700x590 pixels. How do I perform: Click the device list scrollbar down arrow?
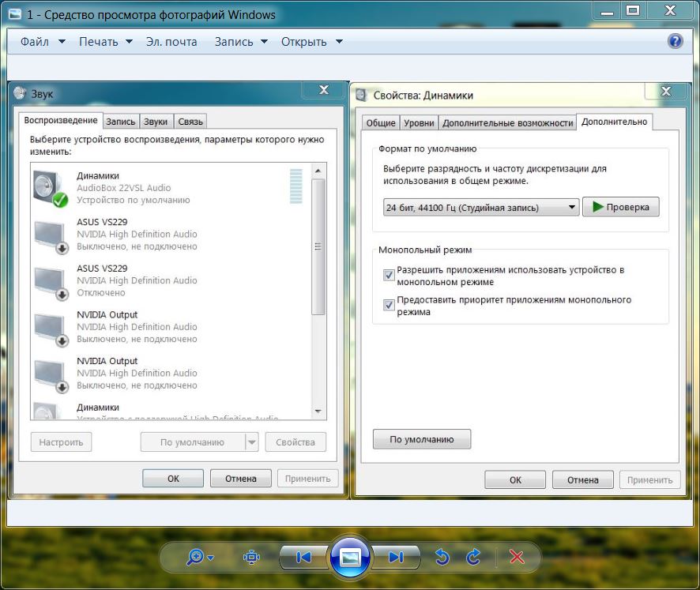tap(318, 411)
